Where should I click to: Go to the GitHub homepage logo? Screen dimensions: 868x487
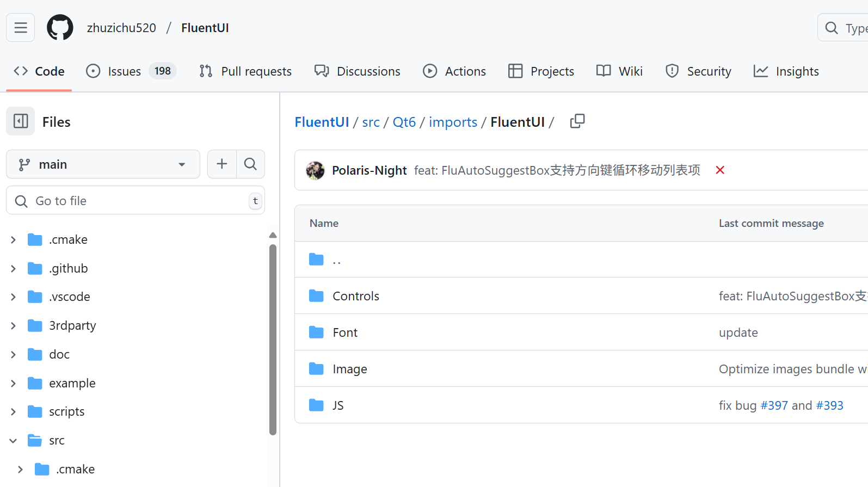60,28
